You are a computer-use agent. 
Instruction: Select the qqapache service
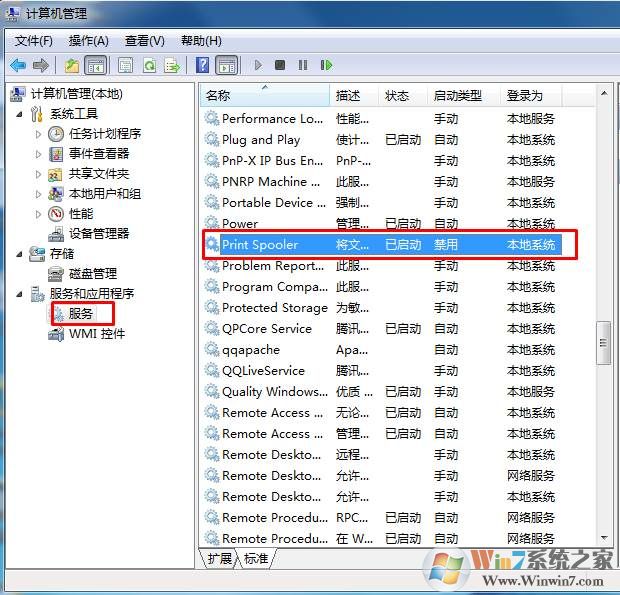pyautogui.click(x=382, y=350)
